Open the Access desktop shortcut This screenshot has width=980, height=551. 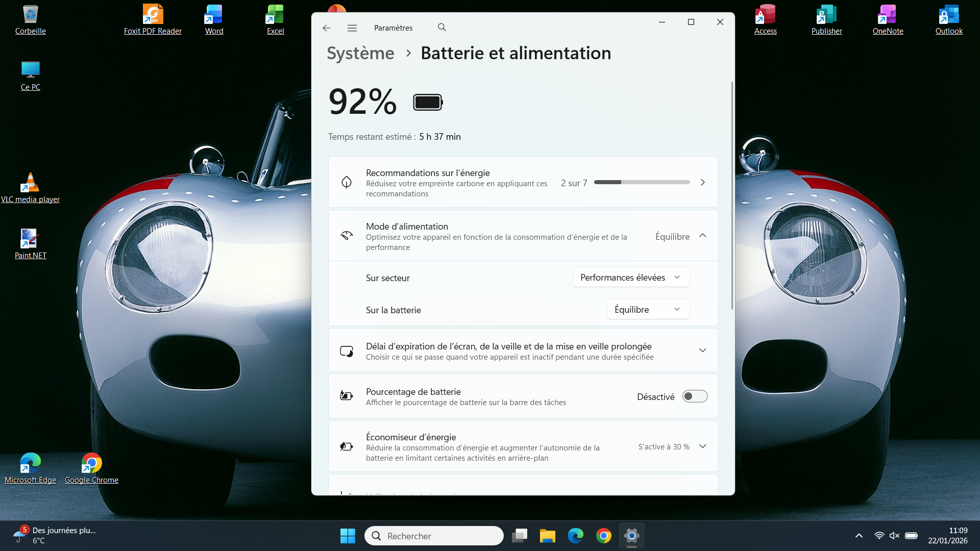766,20
